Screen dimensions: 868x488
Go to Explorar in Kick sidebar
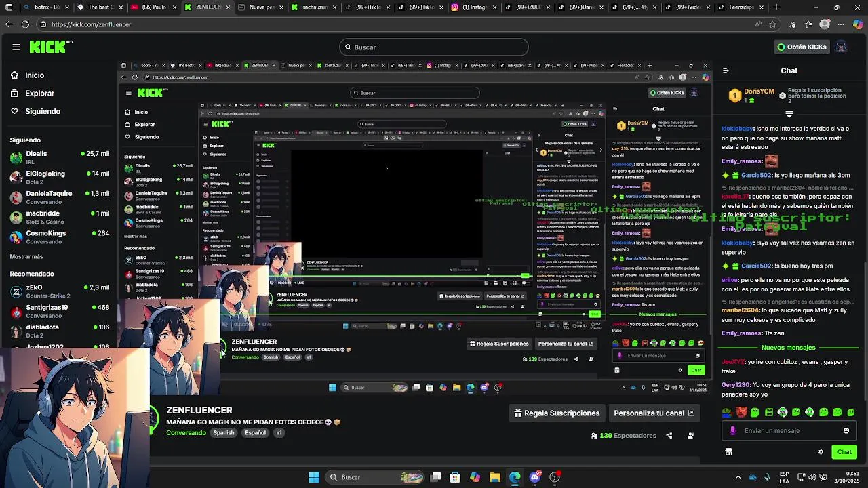[39, 94]
